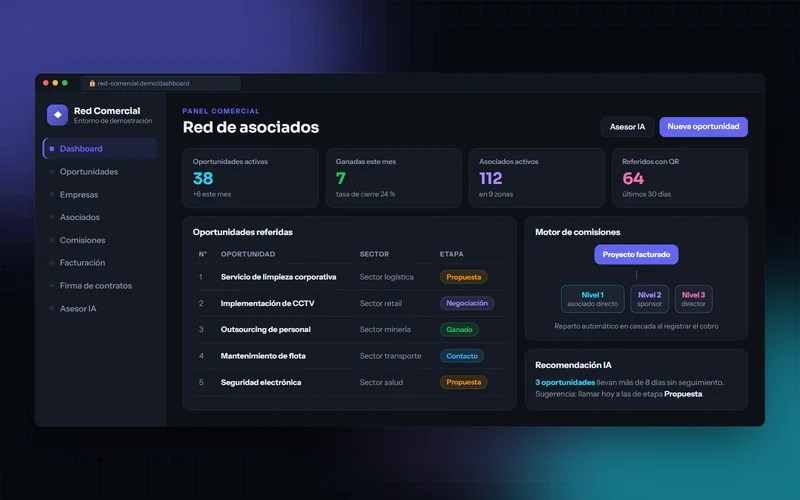Screen dimensions: 800x500
Task: Open the Referidos con QR 64 card
Action: pyautogui.click(x=680, y=178)
